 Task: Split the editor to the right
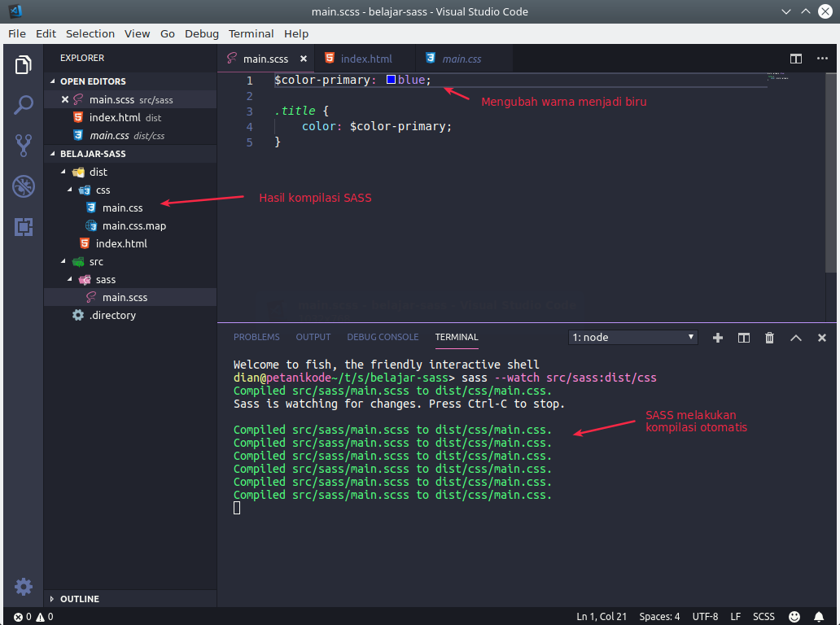pos(795,59)
